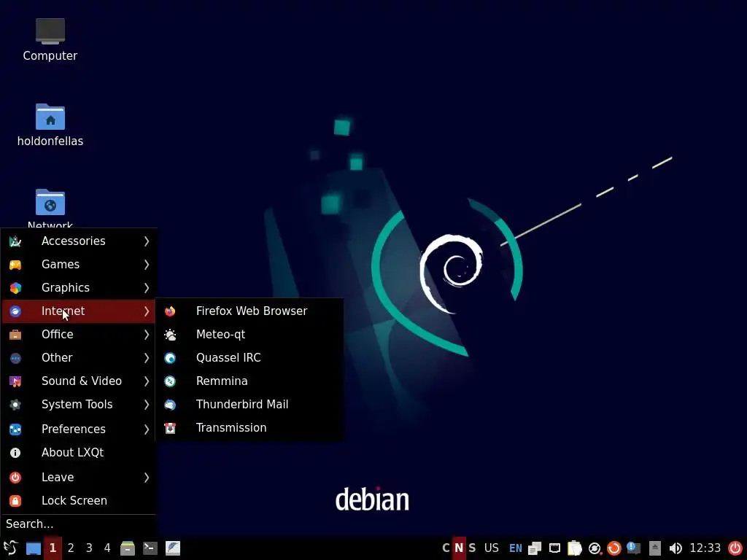Open the file manager quick launch icon
747x560 pixels.
point(128,548)
